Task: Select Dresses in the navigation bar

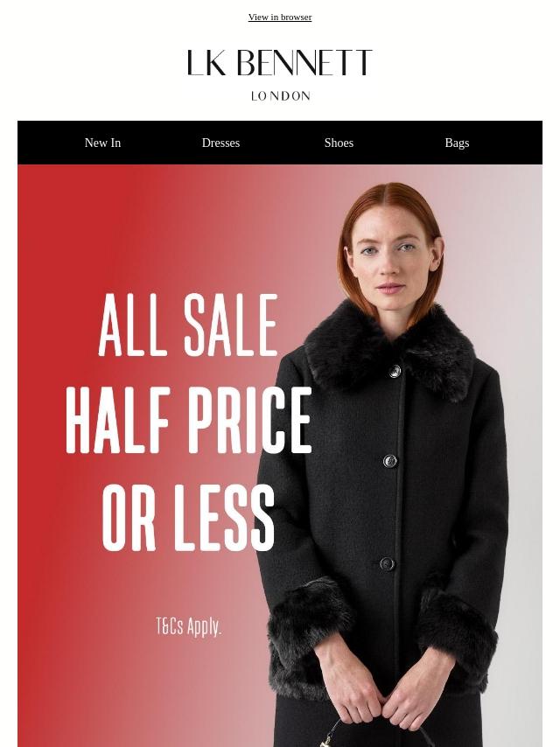Action: click(220, 143)
